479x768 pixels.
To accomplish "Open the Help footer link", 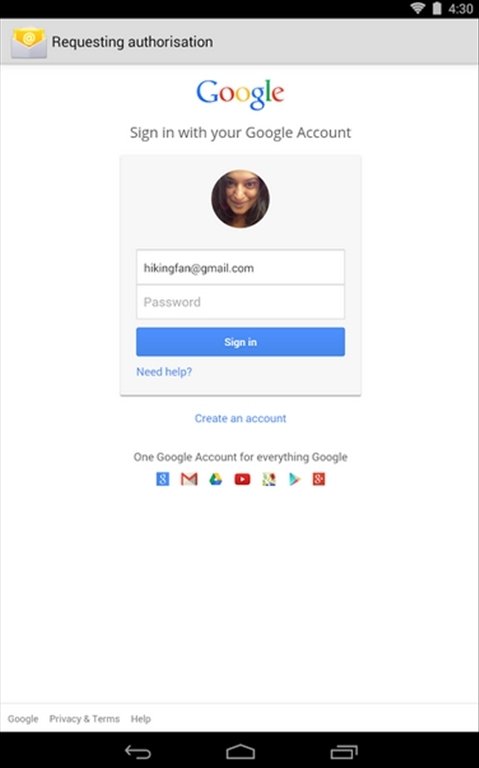I will pyautogui.click(x=141, y=719).
